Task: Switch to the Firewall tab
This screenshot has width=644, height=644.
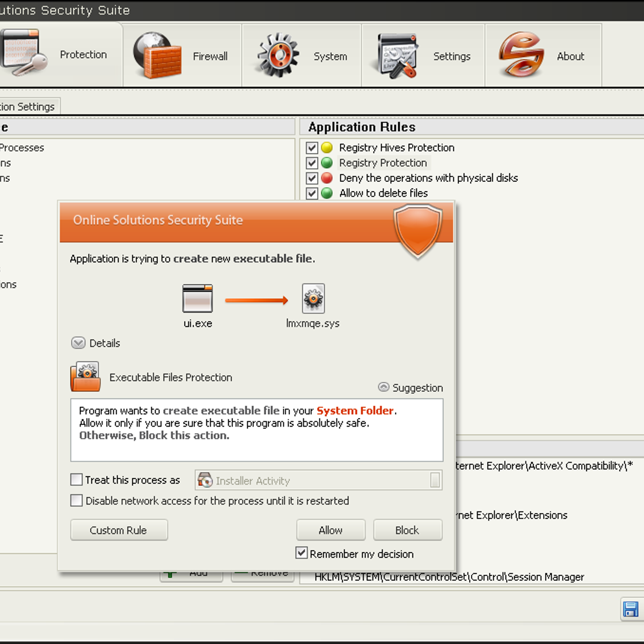Action: (182, 55)
